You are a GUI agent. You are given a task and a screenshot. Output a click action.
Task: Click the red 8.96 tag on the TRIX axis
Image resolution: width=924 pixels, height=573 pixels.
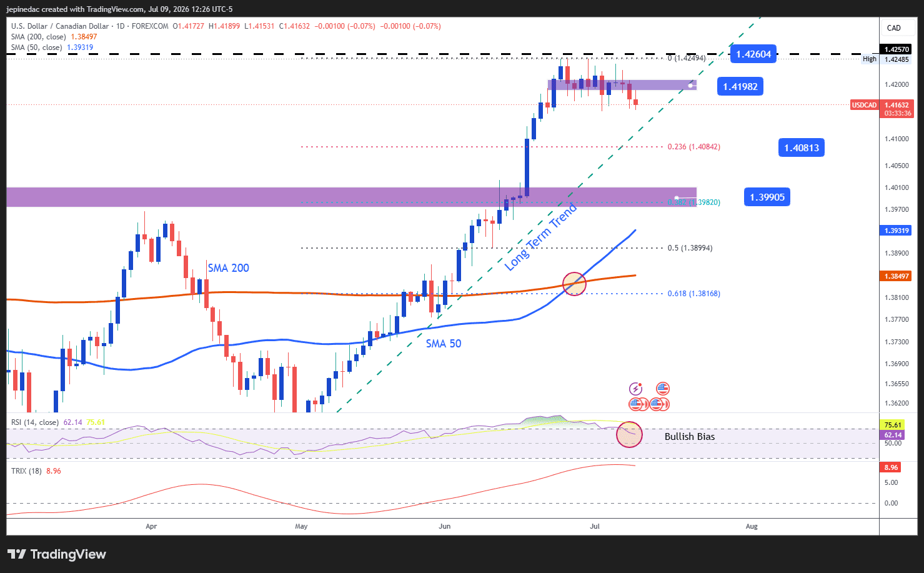pyautogui.click(x=891, y=467)
